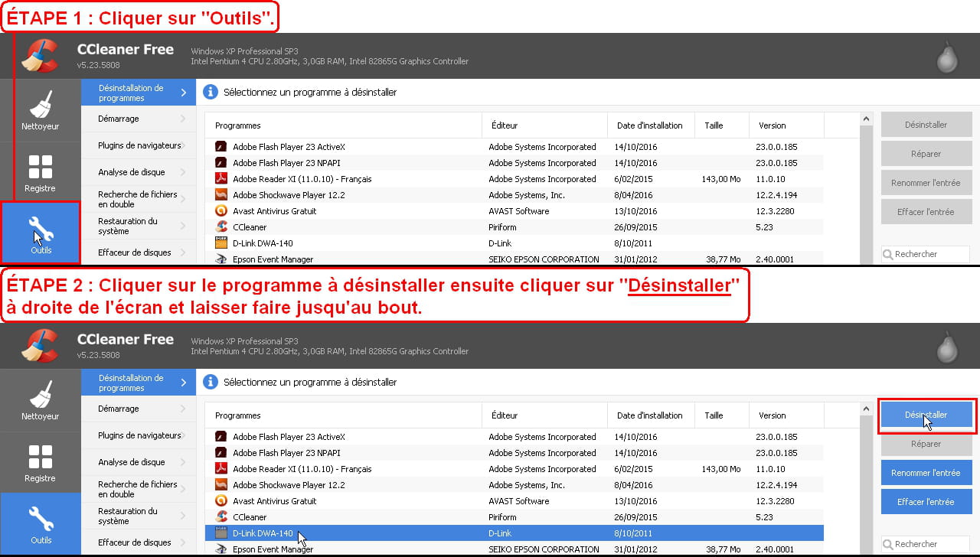The image size is (980, 557).
Task: Select the Outils wrench icon in Étape 2 window
Action: coord(41,518)
